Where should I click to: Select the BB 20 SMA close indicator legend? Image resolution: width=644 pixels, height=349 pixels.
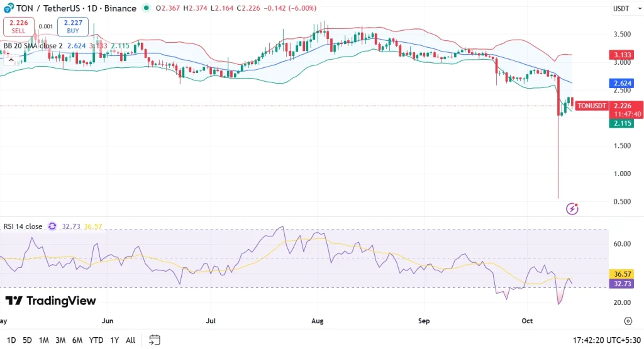(x=31, y=45)
